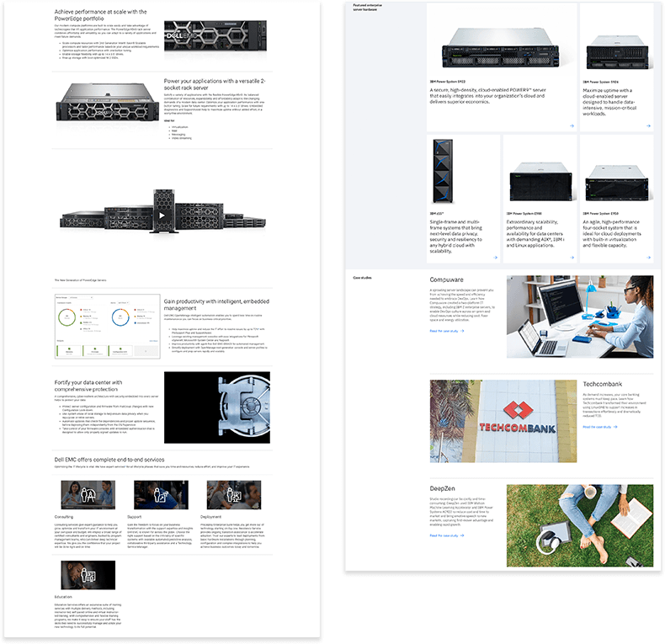The width and height of the screenshot is (665, 644).
Task: Open arrow on IBM Power System E980 card
Action: click(x=572, y=258)
